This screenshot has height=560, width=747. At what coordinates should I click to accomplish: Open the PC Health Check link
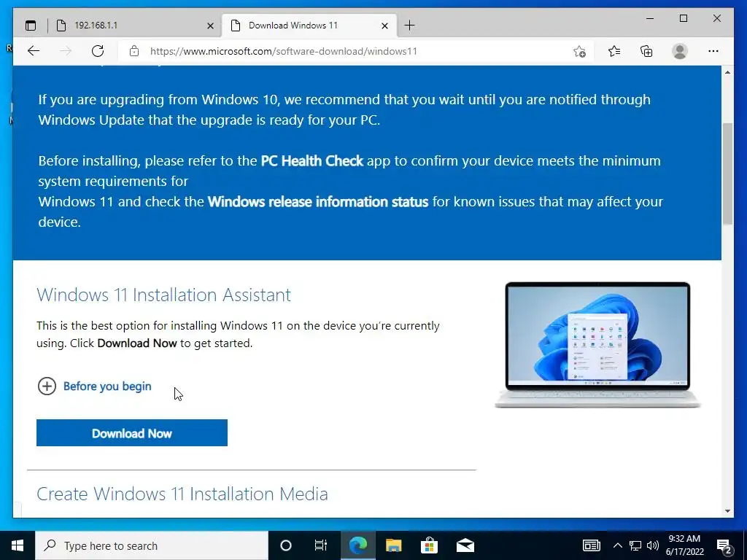click(x=312, y=161)
